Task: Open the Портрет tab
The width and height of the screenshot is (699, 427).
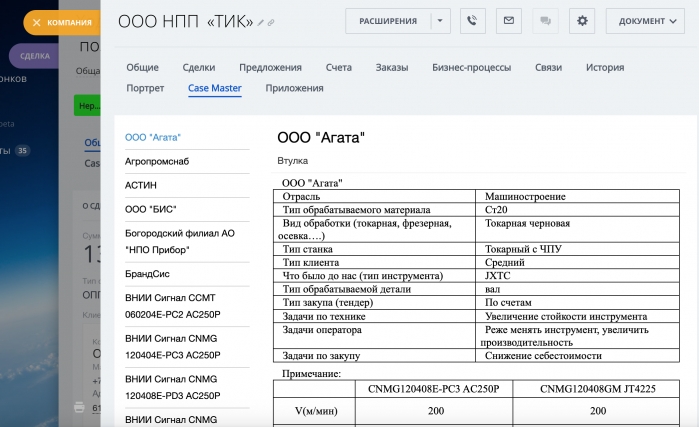Action: coord(145,88)
